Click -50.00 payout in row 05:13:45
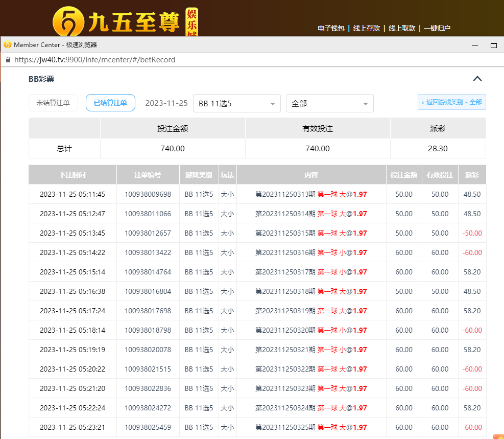 pos(472,233)
